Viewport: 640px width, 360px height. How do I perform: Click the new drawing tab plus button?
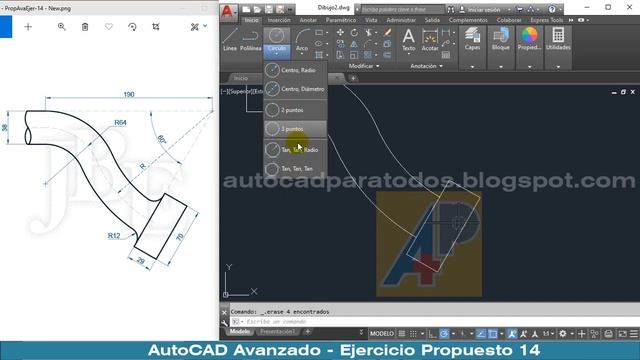pos(353,78)
